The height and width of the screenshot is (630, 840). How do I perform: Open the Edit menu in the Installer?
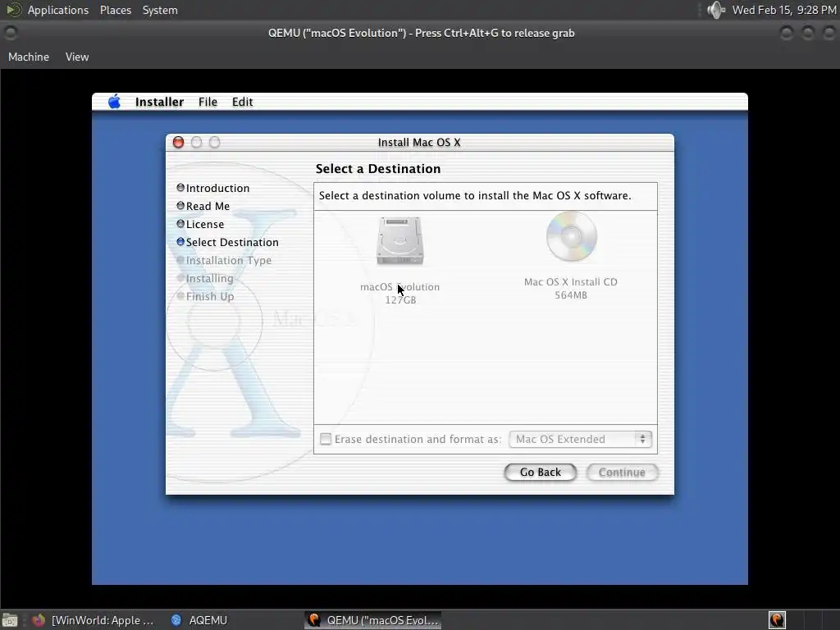242,102
